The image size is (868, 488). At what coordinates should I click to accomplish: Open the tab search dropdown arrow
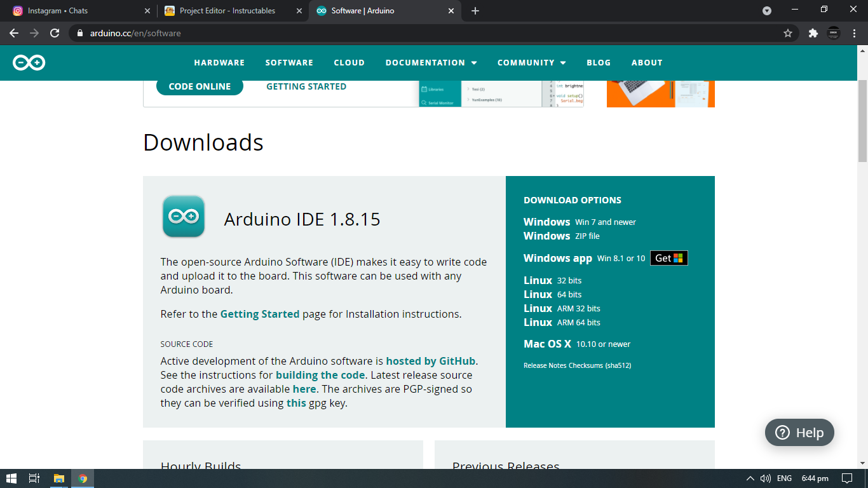click(767, 11)
